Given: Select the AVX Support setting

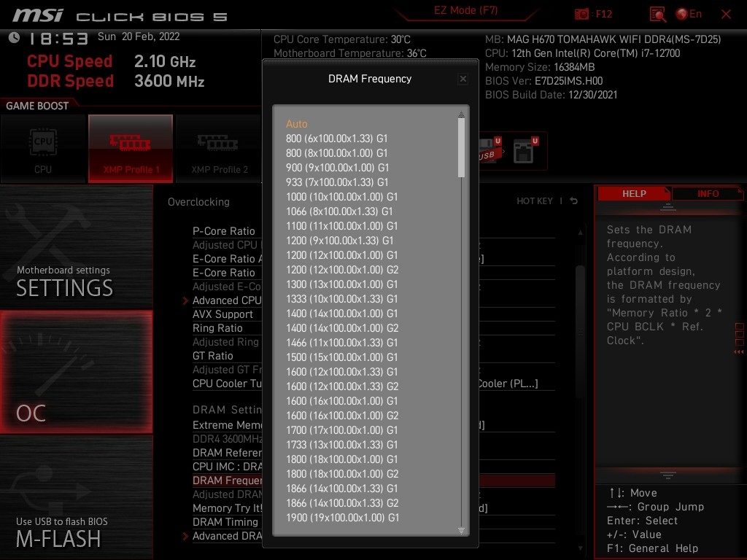Looking at the screenshot, I should pyautogui.click(x=222, y=314).
